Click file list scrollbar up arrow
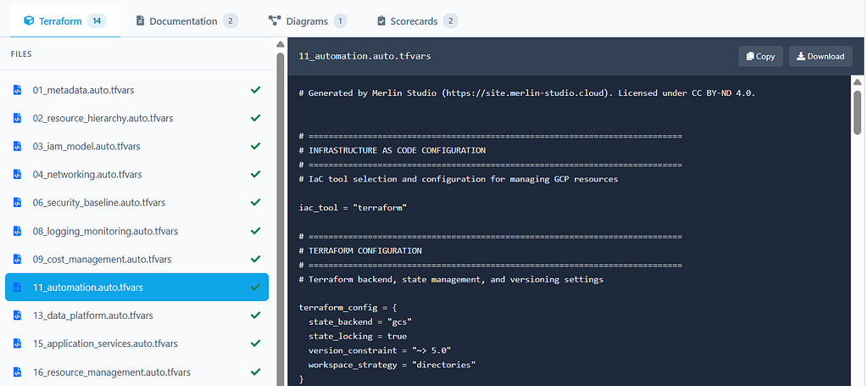This screenshot has height=386, width=868. (x=280, y=44)
